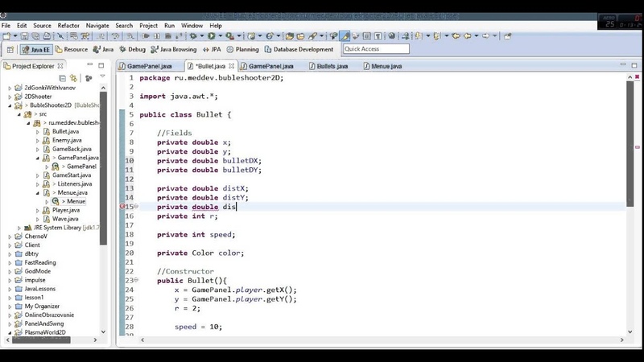Viewport: 644px width, 362px height.
Task: Open the Debug launch dropdown arrow
Action: pos(202,36)
